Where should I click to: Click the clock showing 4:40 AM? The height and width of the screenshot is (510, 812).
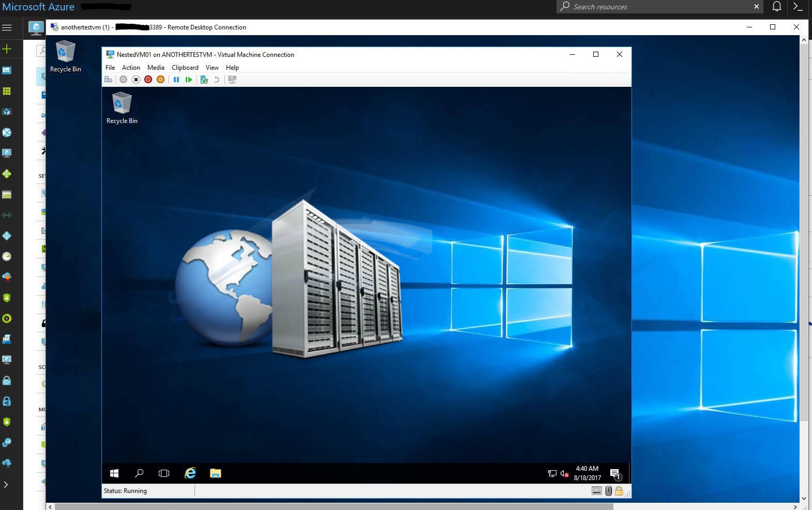(x=587, y=473)
